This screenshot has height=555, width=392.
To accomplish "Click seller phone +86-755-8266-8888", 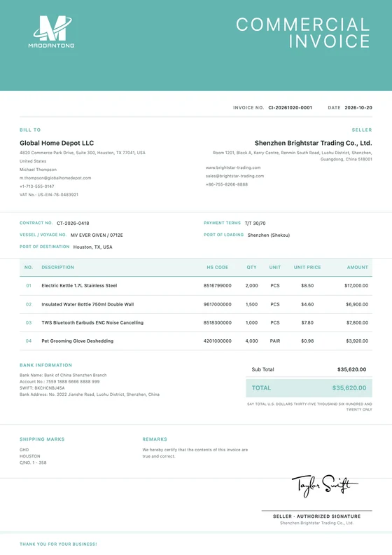I will (x=227, y=184).
